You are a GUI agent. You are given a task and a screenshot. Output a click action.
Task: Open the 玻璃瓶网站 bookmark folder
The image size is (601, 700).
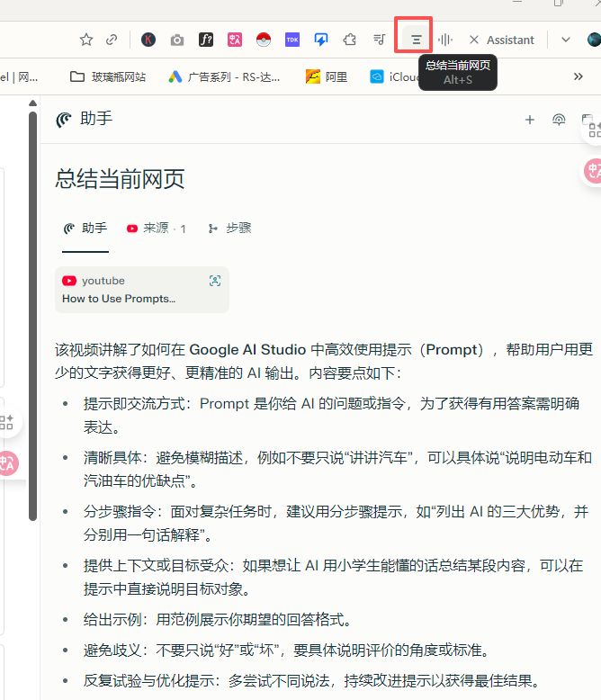coord(108,76)
